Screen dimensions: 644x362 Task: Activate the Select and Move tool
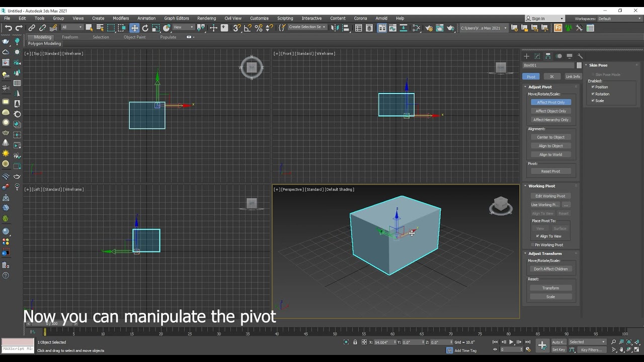pos(134,28)
